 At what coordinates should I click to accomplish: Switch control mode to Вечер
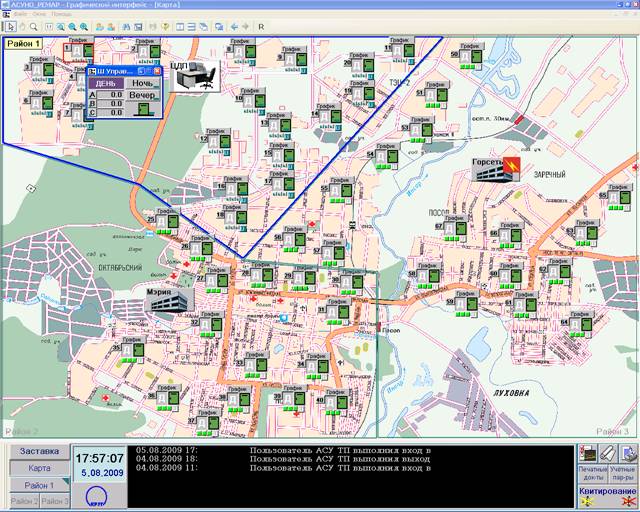click(x=142, y=95)
